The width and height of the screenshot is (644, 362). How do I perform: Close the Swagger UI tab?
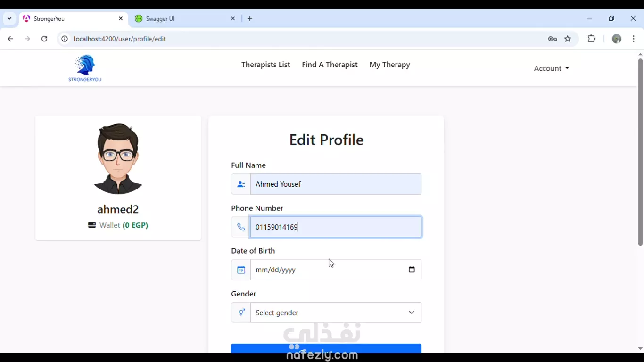233,19
